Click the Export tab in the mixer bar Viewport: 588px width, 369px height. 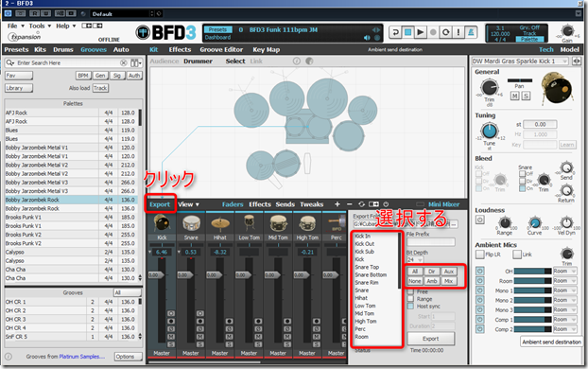tap(160, 204)
